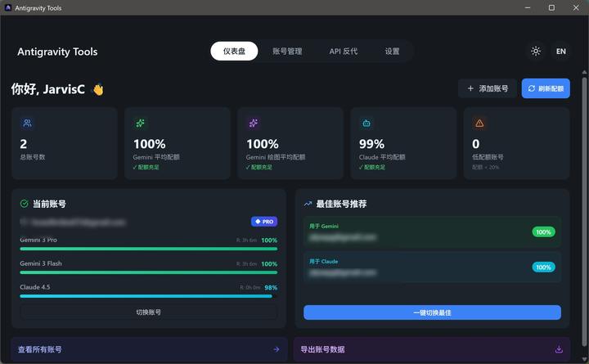Select the 用于 Gemini recommended account row
Image resolution: width=589 pixels, height=364 pixels.
432,231
